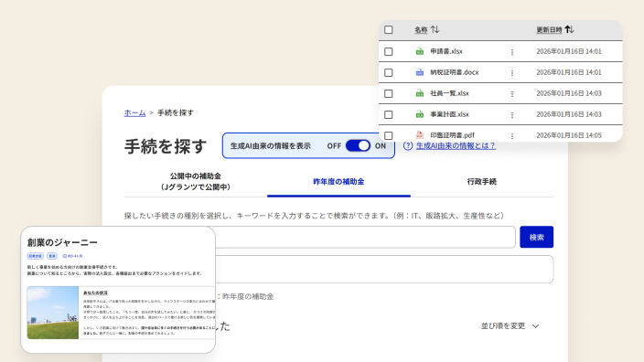The height and width of the screenshot is (362, 644).
Task: Check the box for 印鑑証明書.pdf
Action: pos(388,135)
